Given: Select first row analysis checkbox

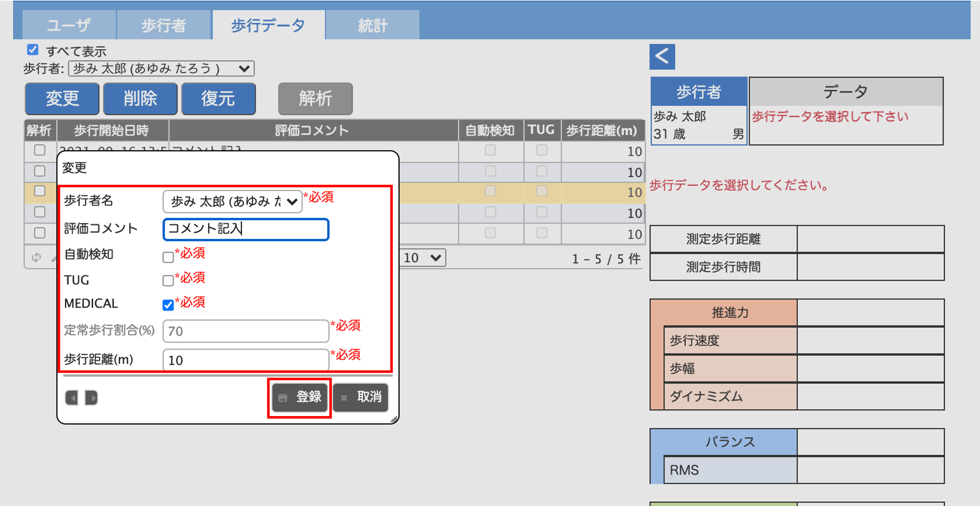Looking at the screenshot, I should pyautogui.click(x=40, y=150).
